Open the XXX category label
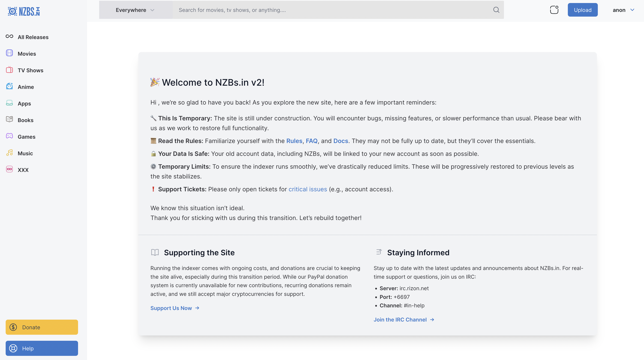The image size is (644, 360). click(x=23, y=170)
